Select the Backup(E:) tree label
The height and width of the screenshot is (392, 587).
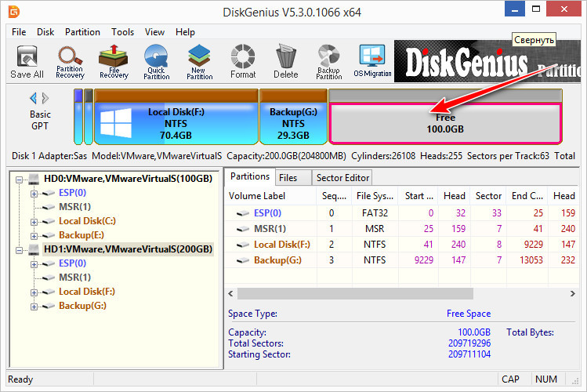(x=82, y=235)
